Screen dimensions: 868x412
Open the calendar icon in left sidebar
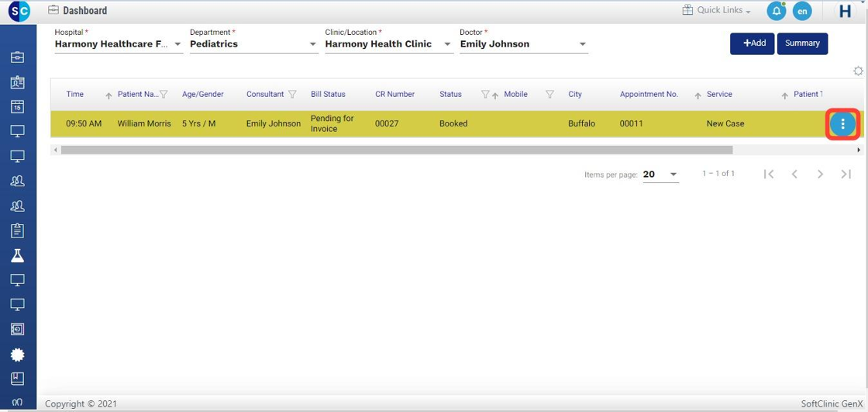pyautogui.click(x=17, y=106)
